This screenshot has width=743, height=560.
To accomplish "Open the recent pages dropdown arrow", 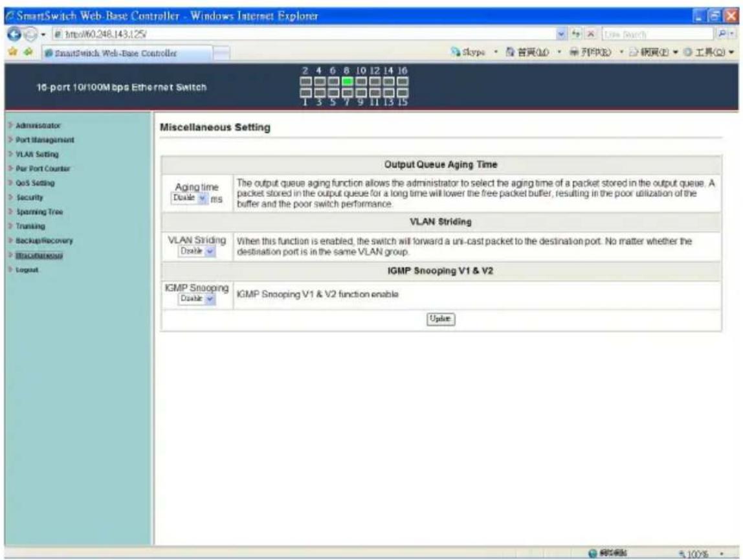I will coord(43,34).
